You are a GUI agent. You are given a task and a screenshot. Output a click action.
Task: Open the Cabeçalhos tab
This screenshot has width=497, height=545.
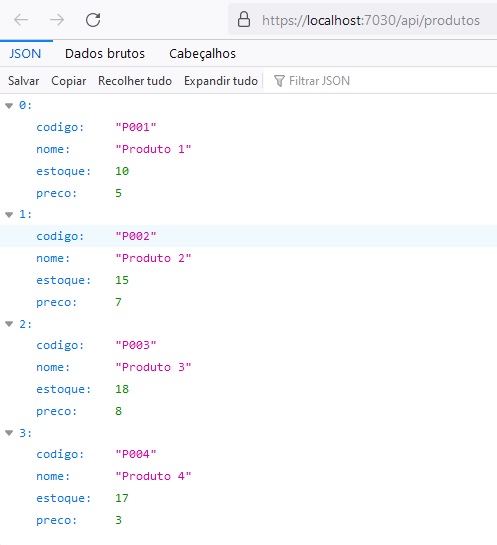(202, 54)
